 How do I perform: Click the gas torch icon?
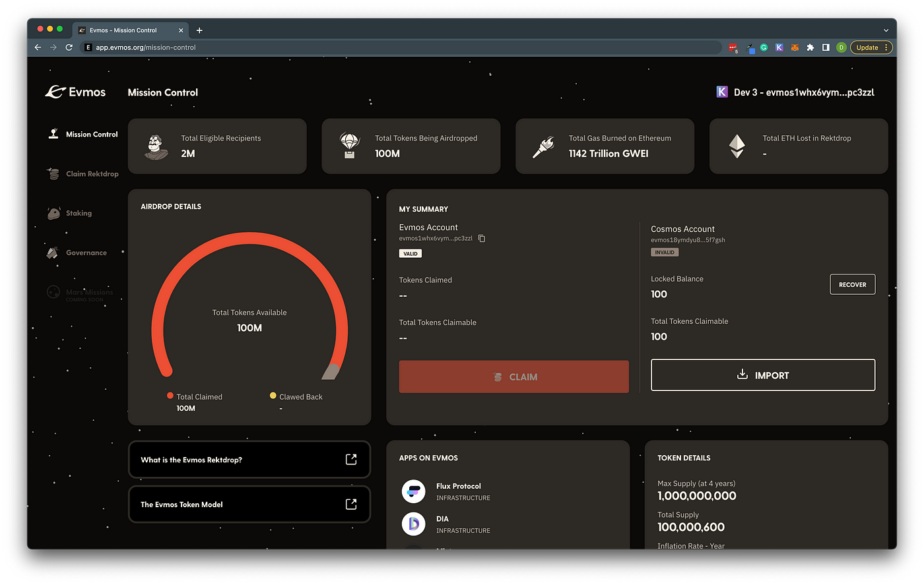coord(544,146)
